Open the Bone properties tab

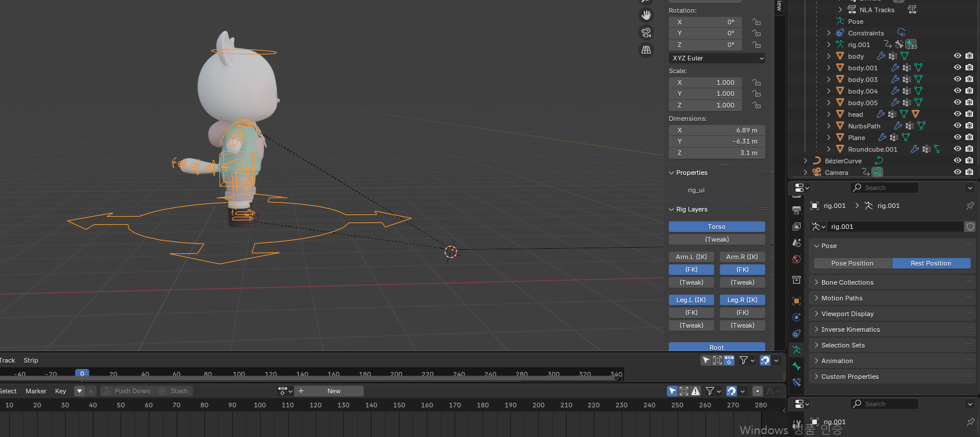point(797,366)
